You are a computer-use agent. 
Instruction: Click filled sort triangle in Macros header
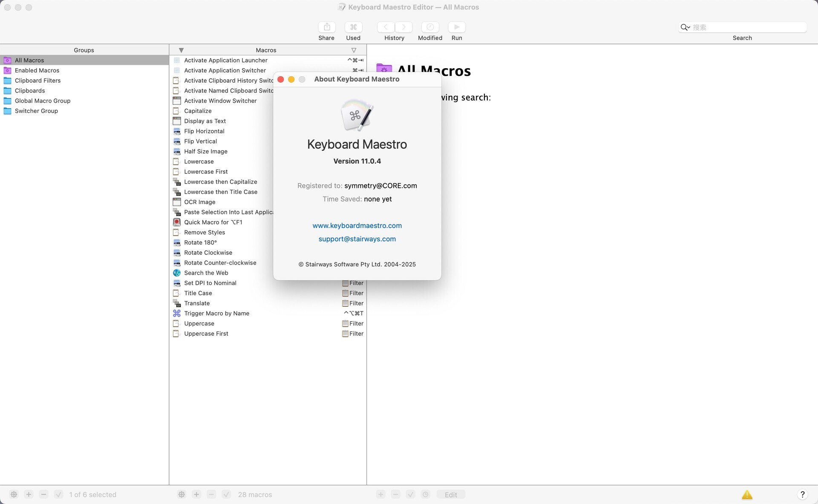[x=181, y=50]
